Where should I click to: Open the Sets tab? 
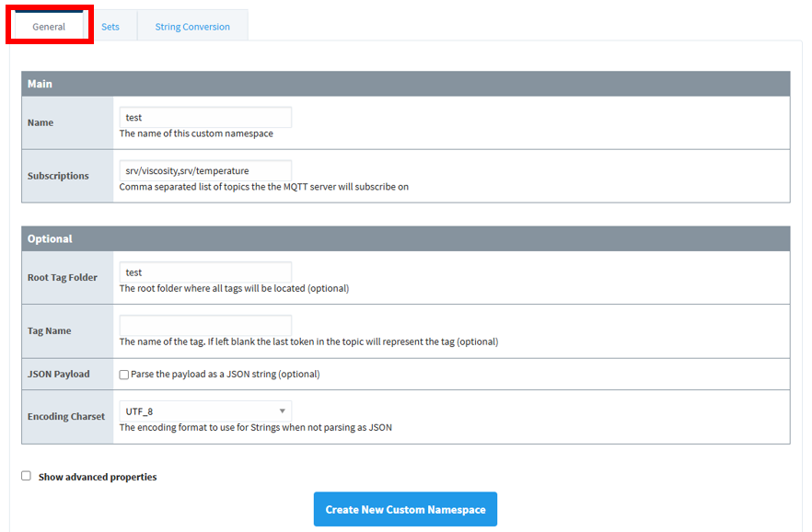pyautogui.click(x=110, y=27)
